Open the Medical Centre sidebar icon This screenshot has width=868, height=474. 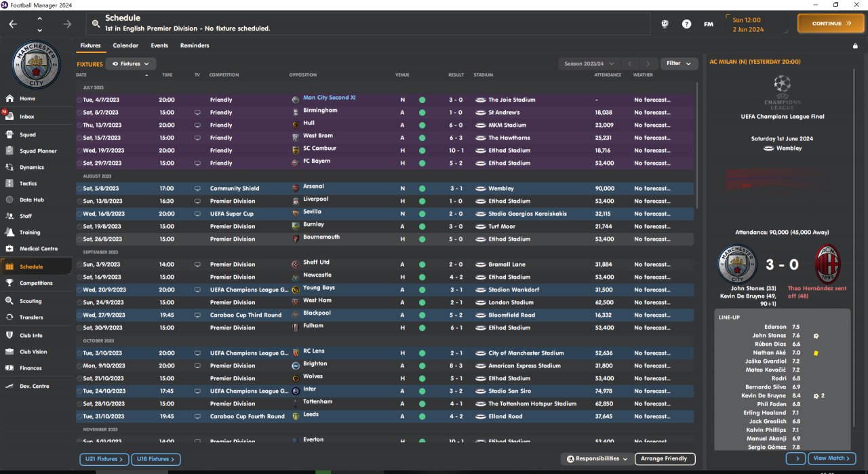tap(10, 249)
